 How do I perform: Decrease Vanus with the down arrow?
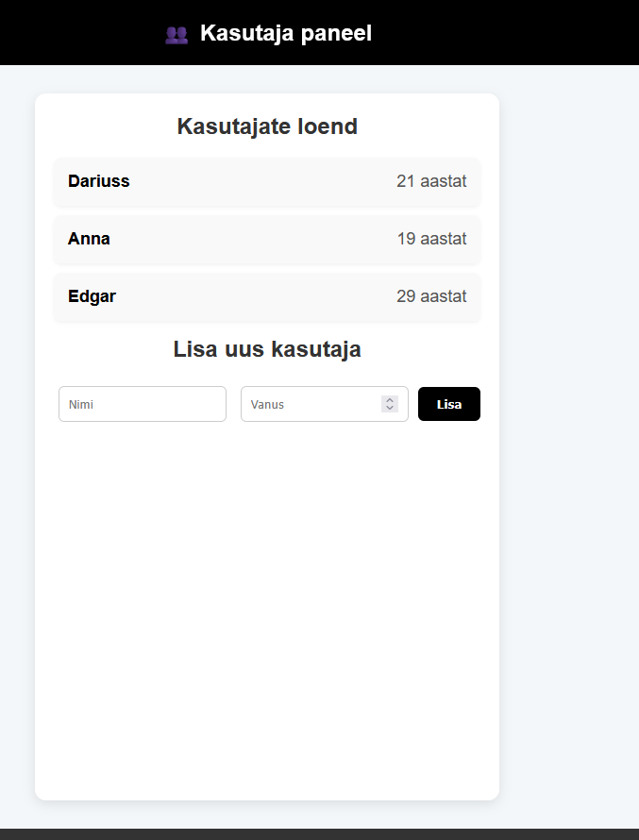[390, 409]
